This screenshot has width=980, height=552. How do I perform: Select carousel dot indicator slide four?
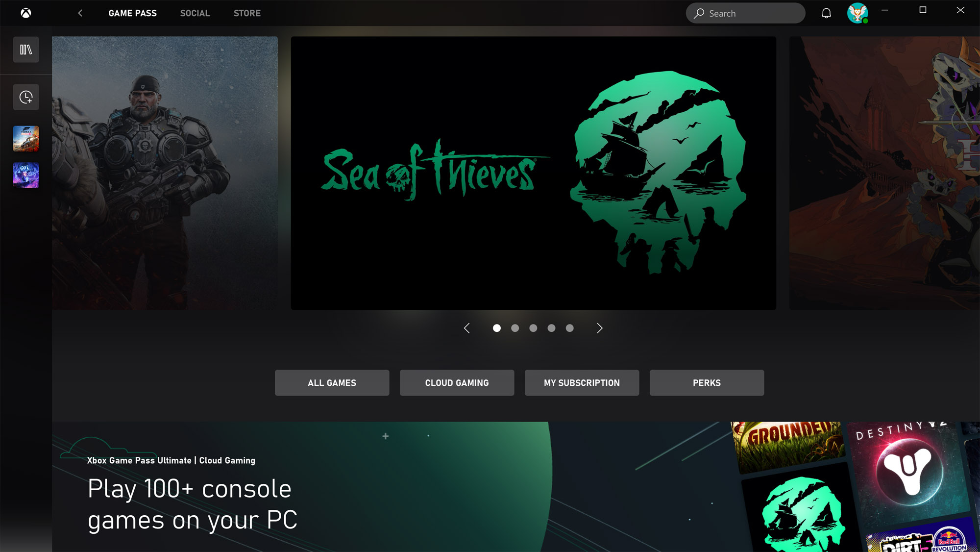(x=551, y=328)
